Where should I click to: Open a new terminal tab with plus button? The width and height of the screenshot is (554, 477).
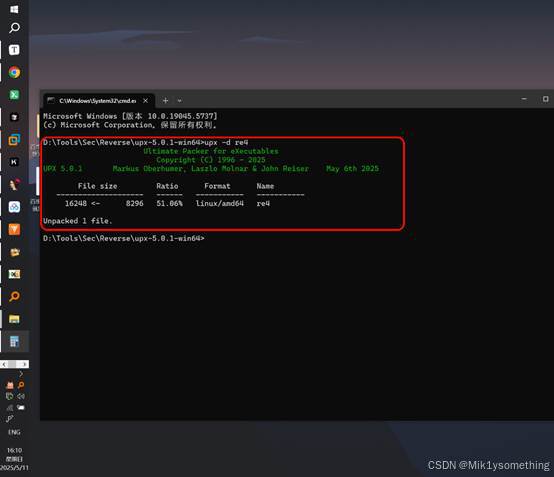click(165, 101)
